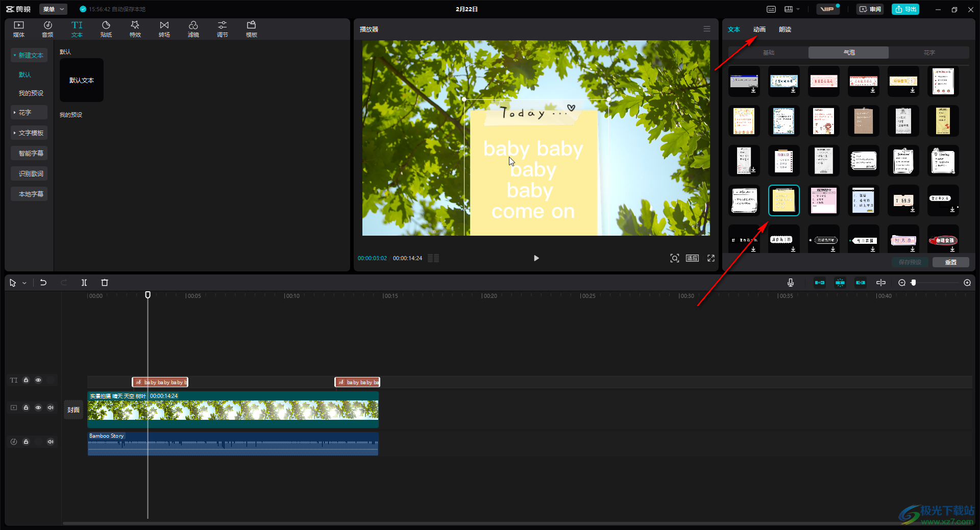The image size is (980, 530).
Task: Select 我的预设 in left sidebar
Action: (x=31, y=93)
